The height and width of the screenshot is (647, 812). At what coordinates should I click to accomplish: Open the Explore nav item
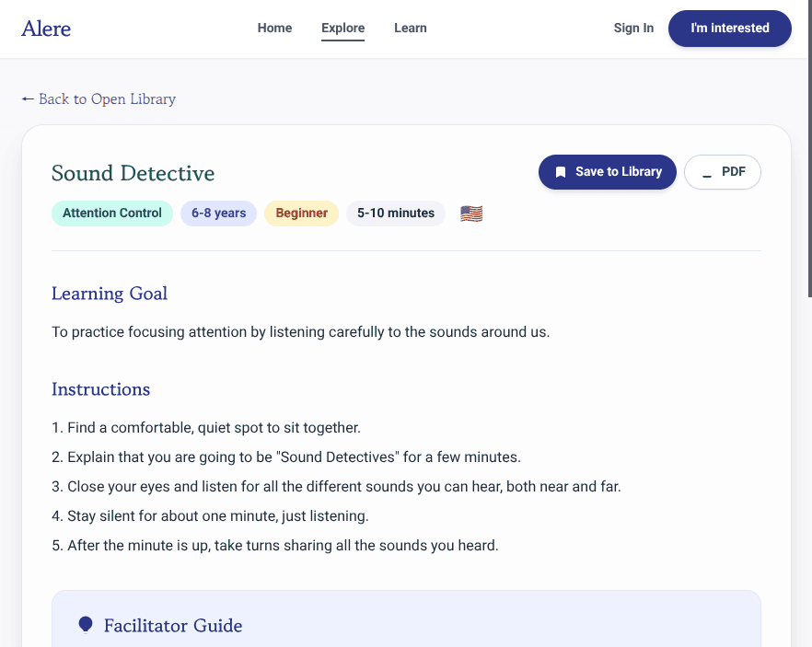pos(342,28)
